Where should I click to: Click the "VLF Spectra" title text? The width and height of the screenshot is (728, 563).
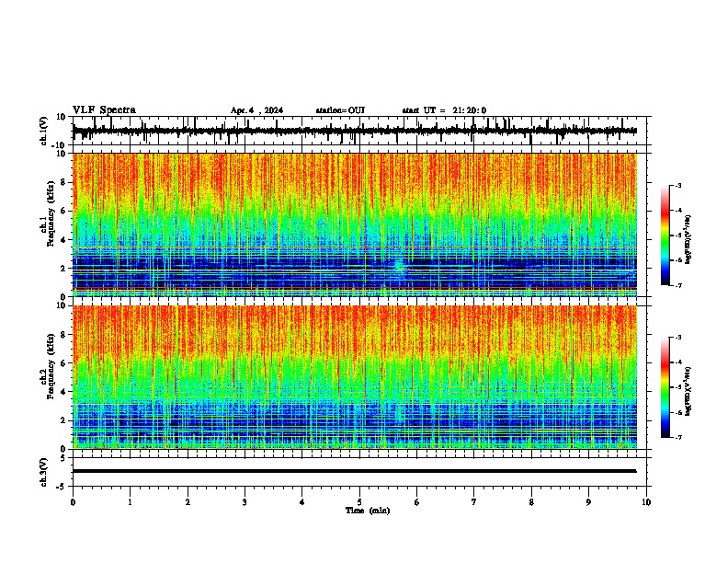104,110
